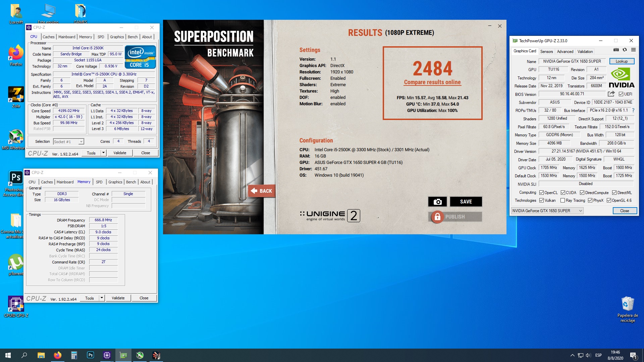Screen dimensions: 644x362
Task: Click the BACK button in Superposition
Action: click(x=262, y=191)
